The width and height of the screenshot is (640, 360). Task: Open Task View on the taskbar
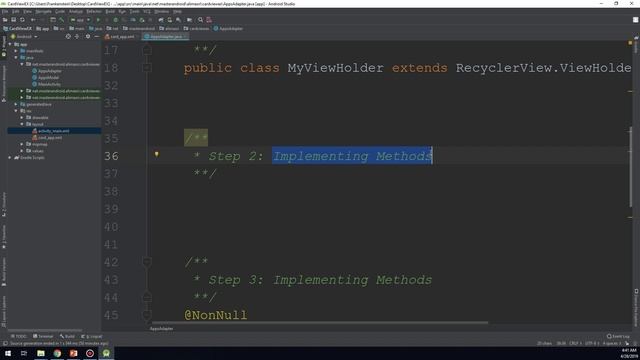coord(24,353)
